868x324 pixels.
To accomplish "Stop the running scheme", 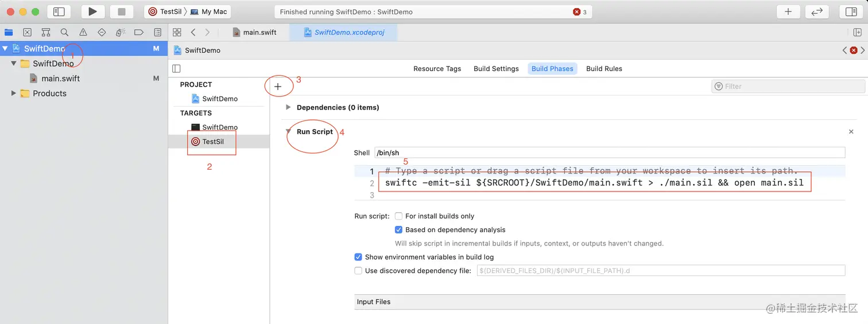I will (122, 11).
